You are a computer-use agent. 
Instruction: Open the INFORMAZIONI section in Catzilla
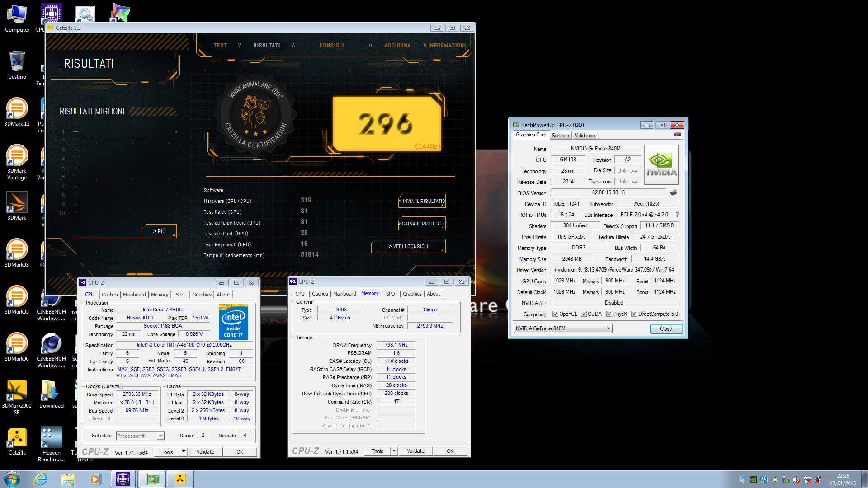coord(447,46)
